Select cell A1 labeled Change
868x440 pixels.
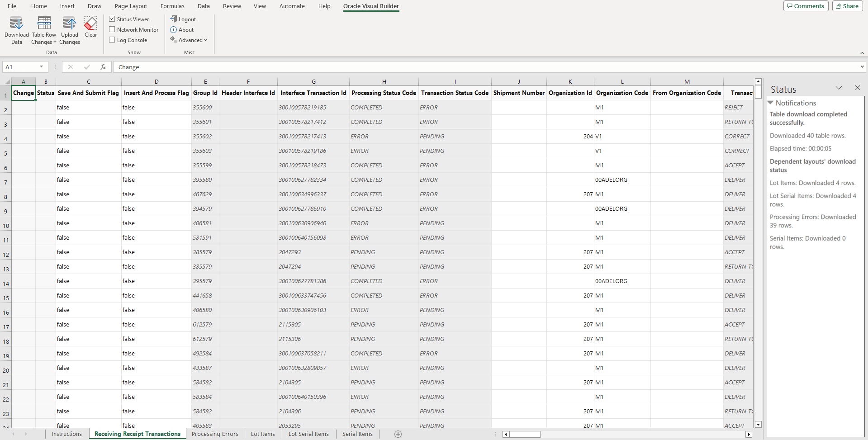[23, 93]
